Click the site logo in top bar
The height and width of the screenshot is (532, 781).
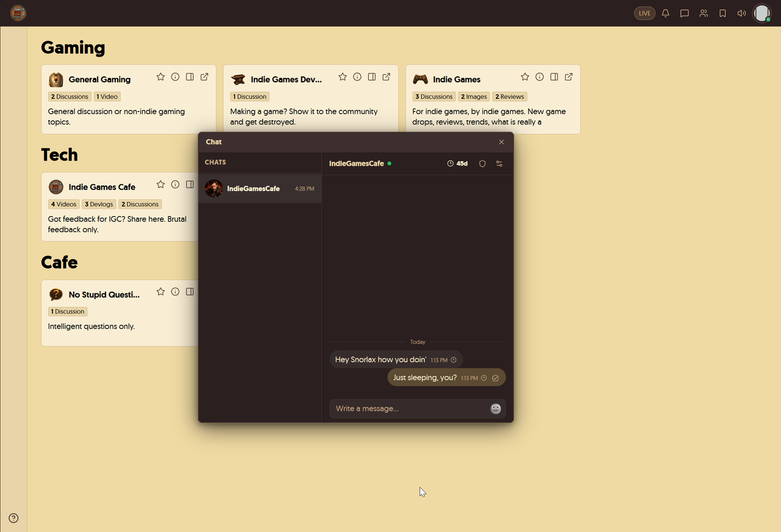pos(18,13)
